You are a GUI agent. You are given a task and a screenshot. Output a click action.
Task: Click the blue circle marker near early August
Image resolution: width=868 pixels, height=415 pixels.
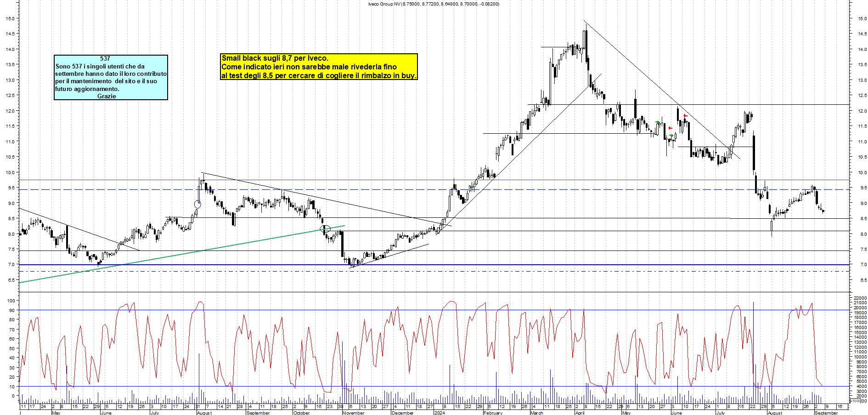click(197, 205)
